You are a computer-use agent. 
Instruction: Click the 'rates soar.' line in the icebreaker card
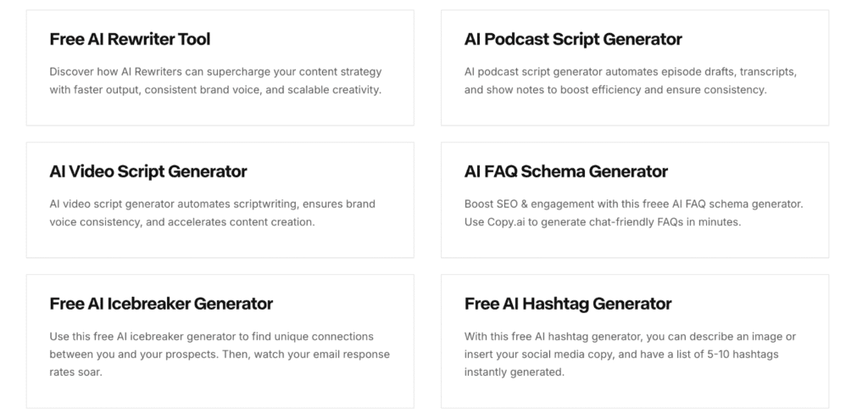click(x=75, y=372)
